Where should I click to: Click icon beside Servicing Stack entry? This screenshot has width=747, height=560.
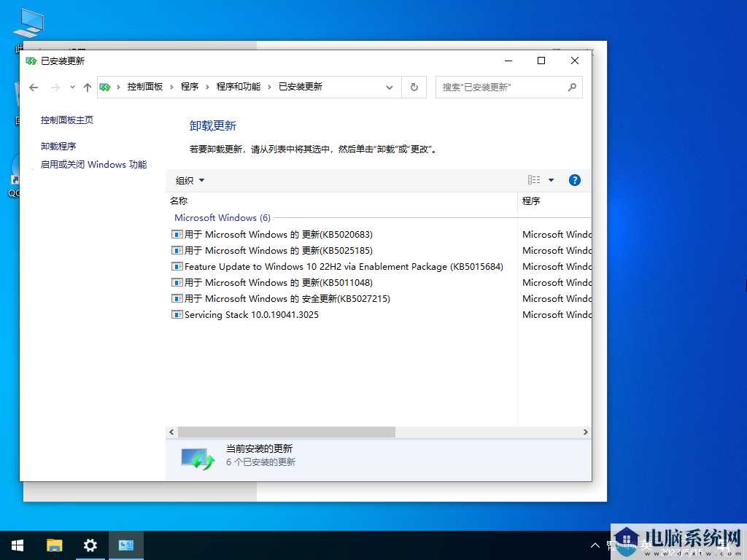point(177,315)
